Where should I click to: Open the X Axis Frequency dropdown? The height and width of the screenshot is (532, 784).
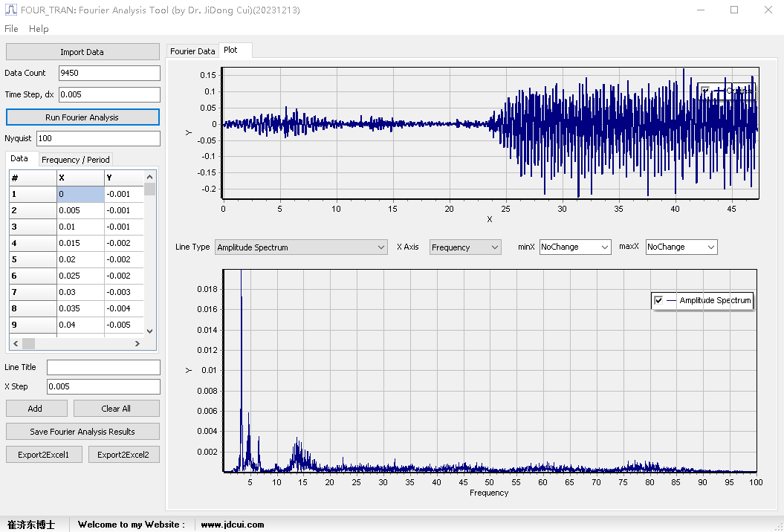click(465, 247)
